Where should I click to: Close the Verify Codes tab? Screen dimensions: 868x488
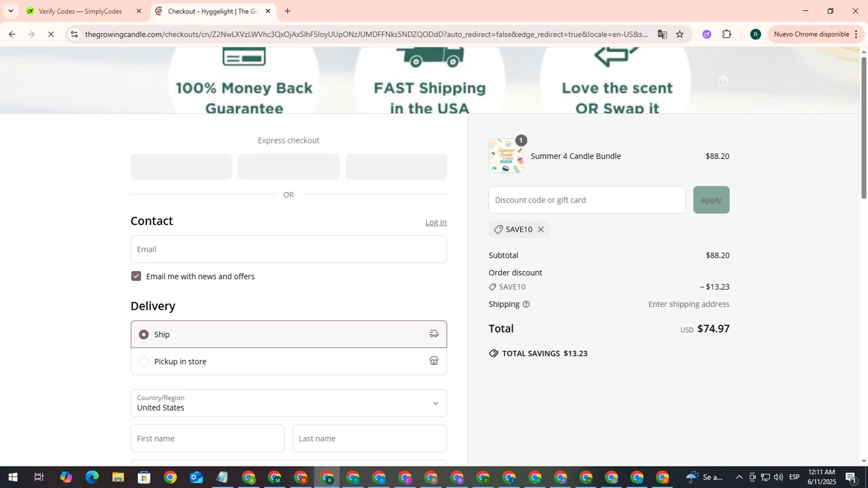tap(139, 11)
